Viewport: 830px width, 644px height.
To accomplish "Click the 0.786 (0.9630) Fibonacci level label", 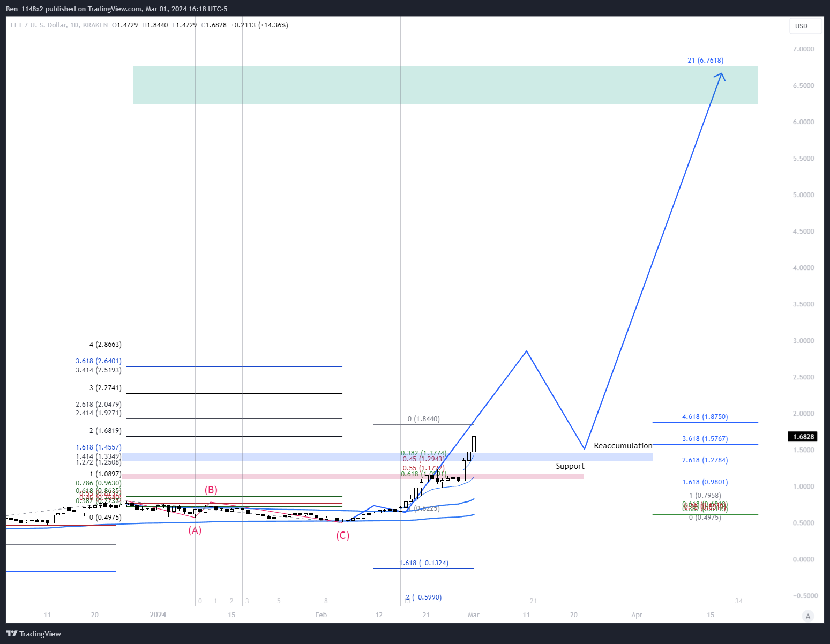I will click(x=99, y=483).
